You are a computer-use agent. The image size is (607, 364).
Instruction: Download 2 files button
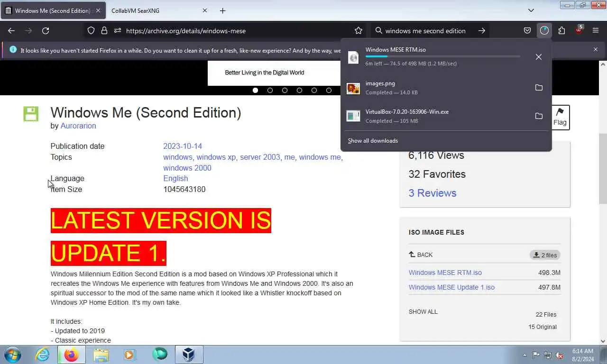tap(545, 255)
